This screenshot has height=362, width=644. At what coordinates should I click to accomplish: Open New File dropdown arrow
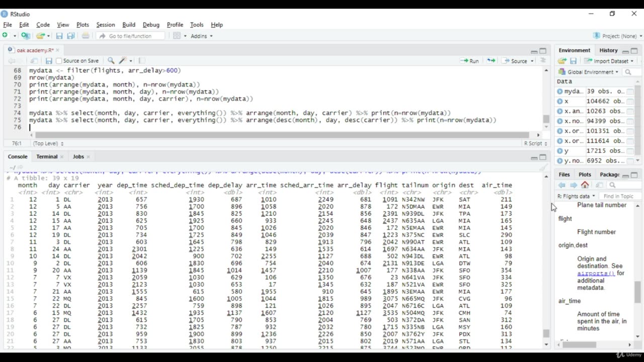(15, 36)
